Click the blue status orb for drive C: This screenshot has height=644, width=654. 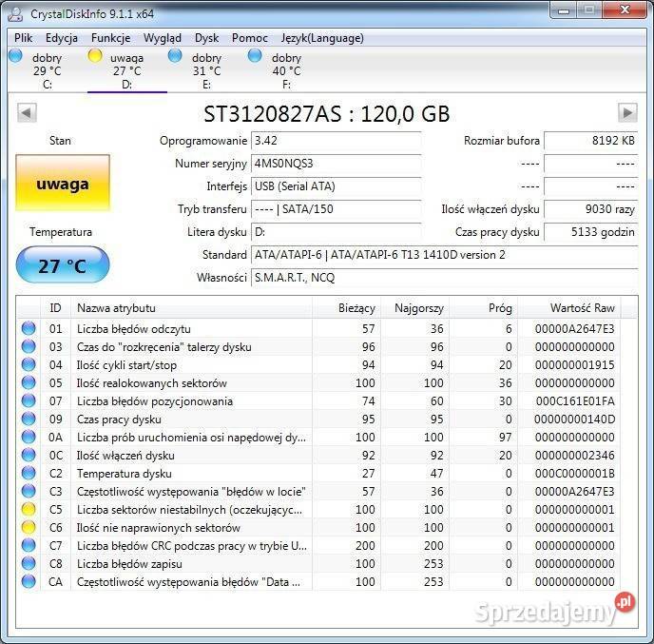15,56
